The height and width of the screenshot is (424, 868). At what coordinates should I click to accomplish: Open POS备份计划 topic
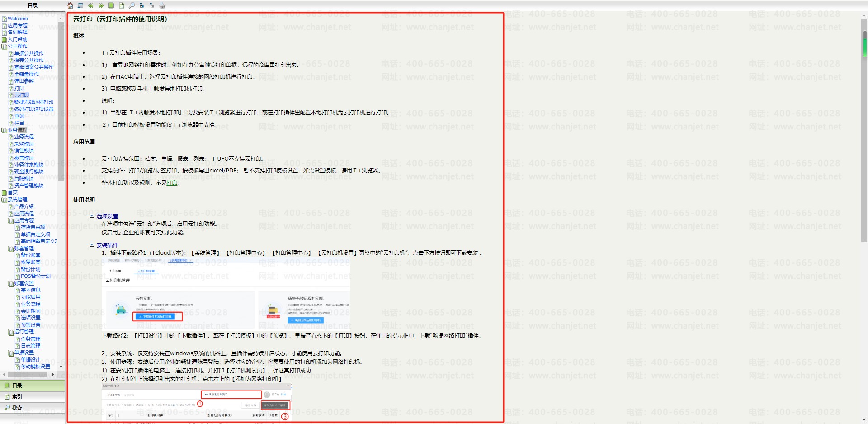tap(36, 276)
